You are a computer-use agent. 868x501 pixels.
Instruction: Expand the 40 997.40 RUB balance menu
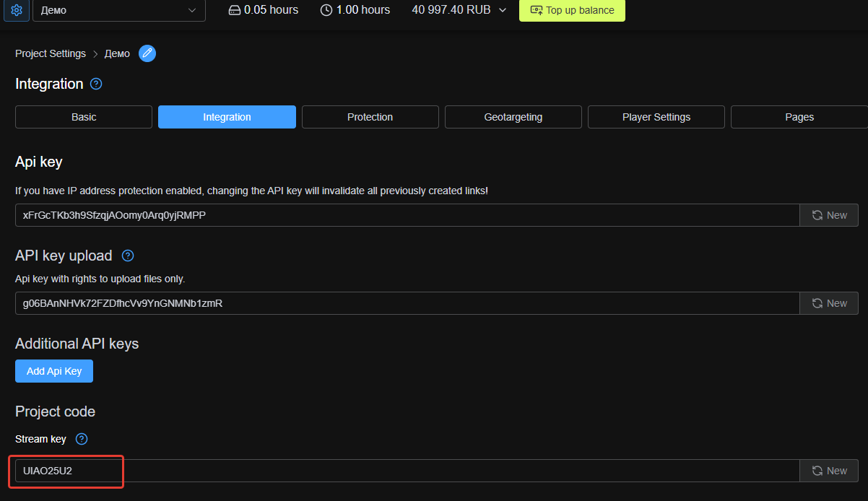[459, 10]
